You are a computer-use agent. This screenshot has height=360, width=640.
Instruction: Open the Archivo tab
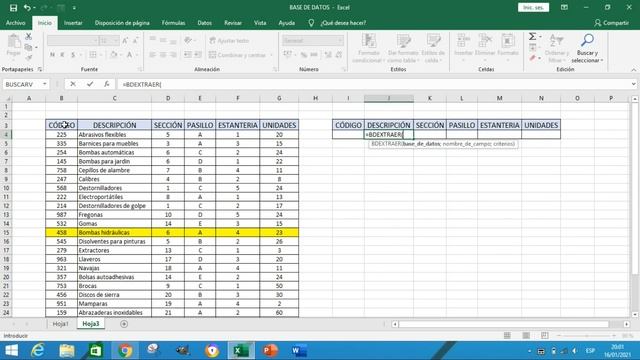(x=16, y=23)
